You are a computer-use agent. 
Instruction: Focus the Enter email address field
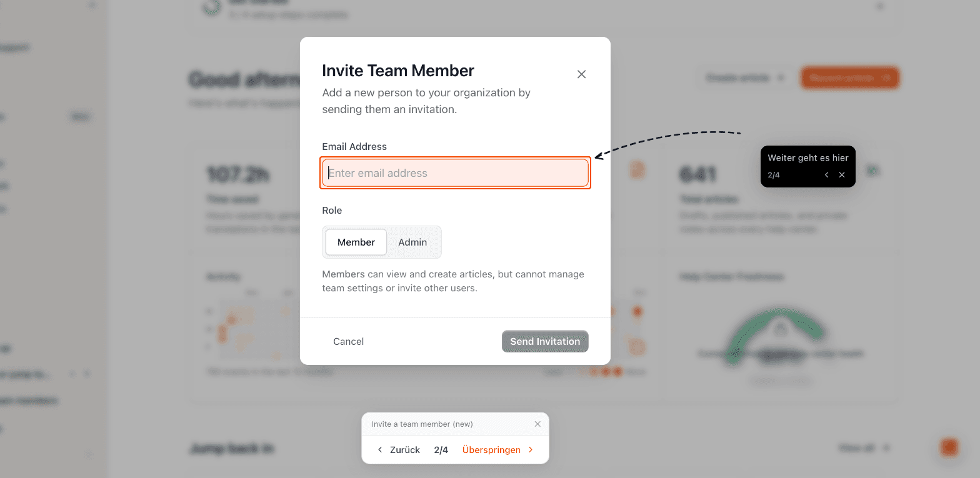coord(456,173)
